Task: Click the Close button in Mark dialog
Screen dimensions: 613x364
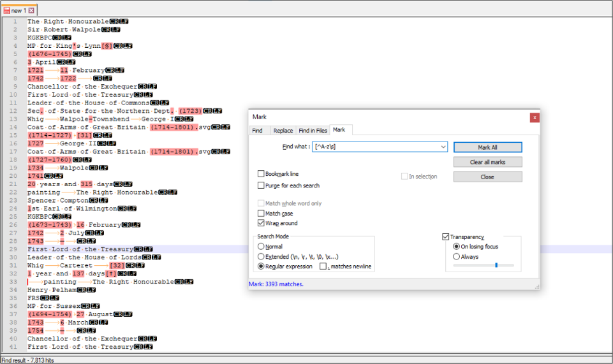Action: [x=487, y=177]
